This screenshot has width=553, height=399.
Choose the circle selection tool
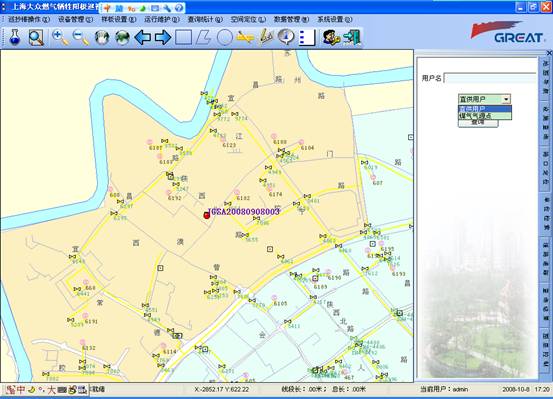[225, 37]
